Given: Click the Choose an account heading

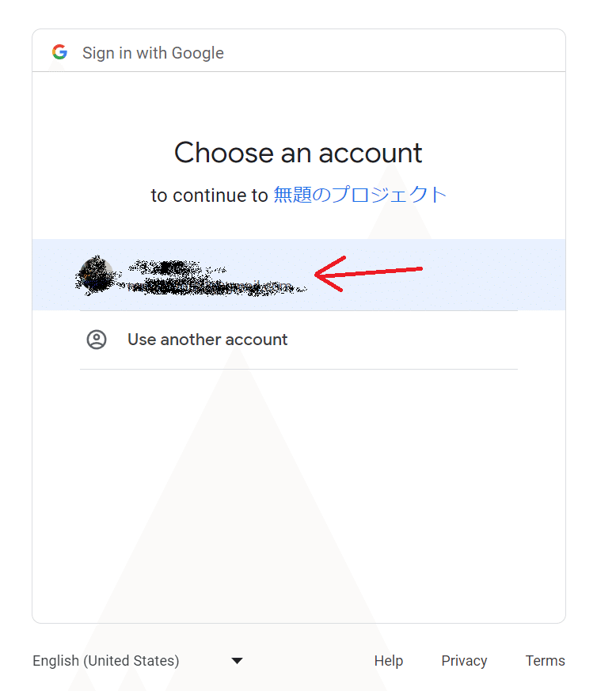Looking at the screenshot, I should 298,153.
